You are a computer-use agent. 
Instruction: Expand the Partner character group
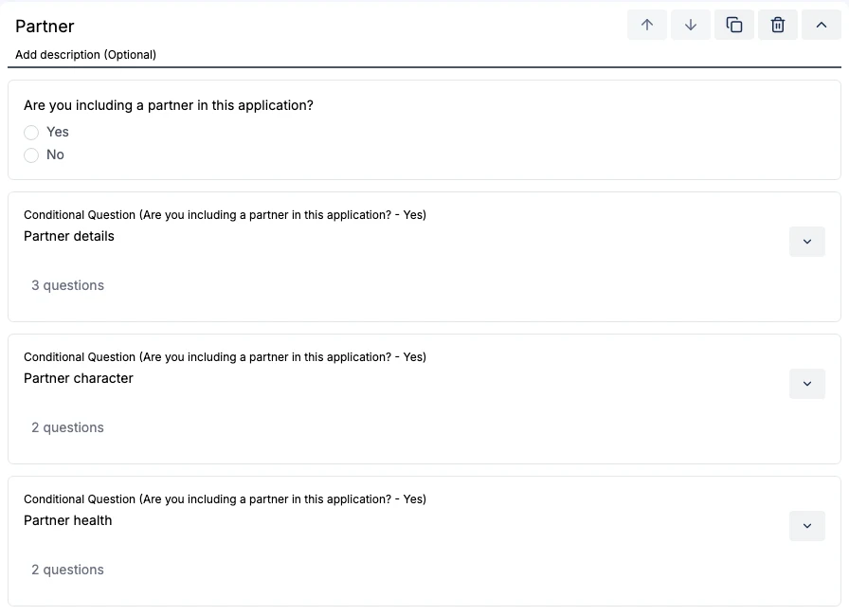(806, 384)
